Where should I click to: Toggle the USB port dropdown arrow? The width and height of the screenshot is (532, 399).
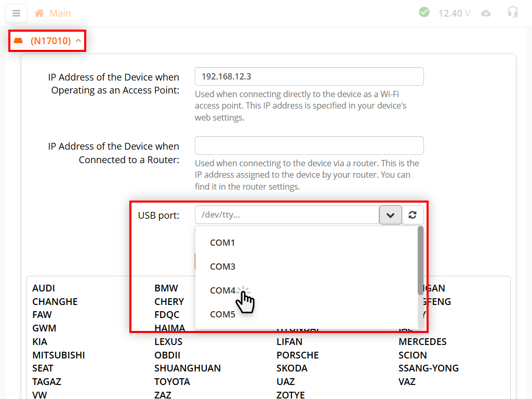(391, 215)
